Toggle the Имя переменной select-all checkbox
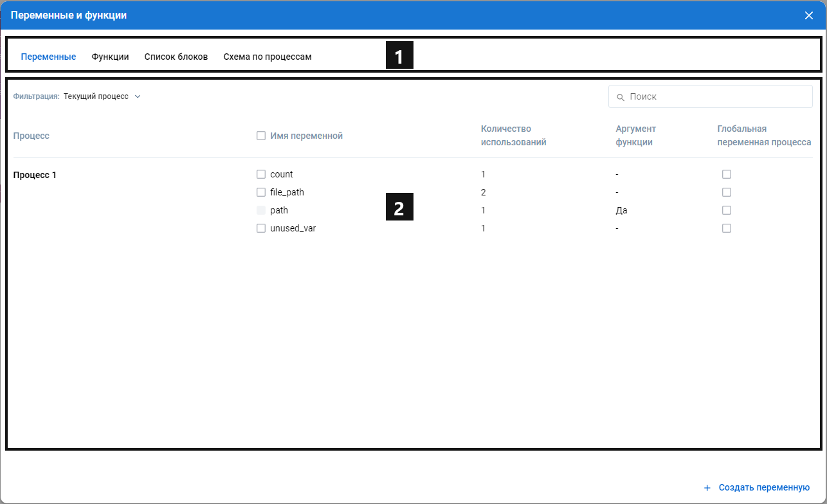Image resolution: width=827 pixels, height=504 pixels. (261, 136)
